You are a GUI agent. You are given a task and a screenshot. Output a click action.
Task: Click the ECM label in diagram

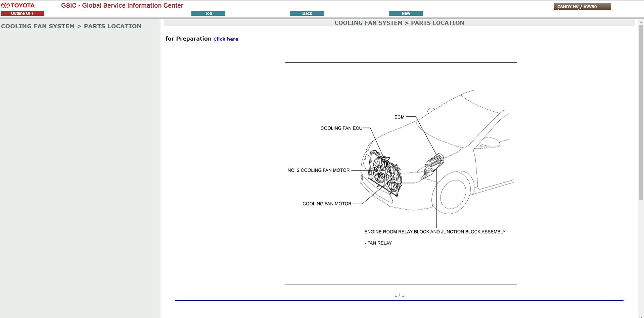(399, 117)
